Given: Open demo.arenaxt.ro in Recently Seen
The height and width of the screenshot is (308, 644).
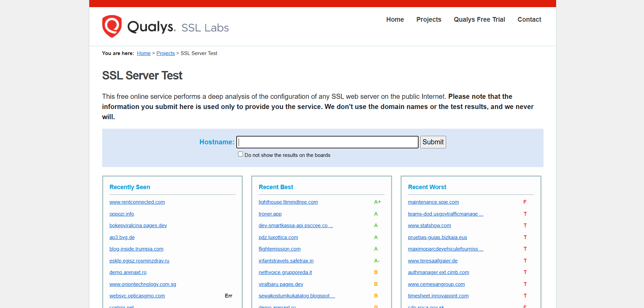Looking at the screenshot, I should pyautogui.click(x=128, y=272).
